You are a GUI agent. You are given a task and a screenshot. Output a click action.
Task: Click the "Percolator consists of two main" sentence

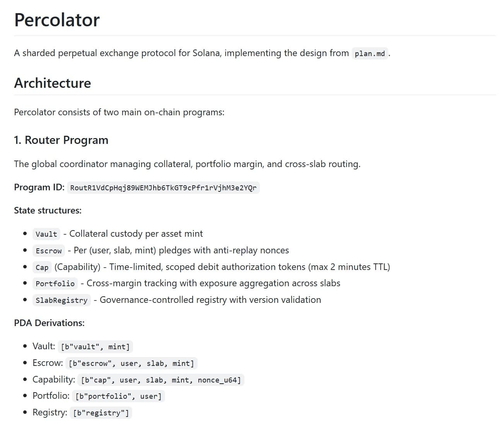click(119, 113)
